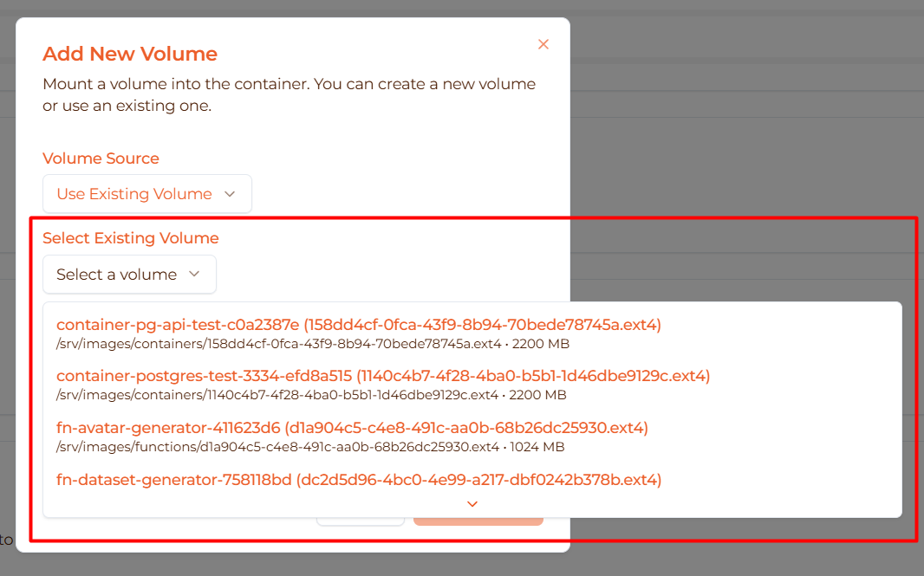Image resolution: width=924 pixels, height=576 pixels.
Task: Click the Volume Source label
Action: pyautogui.click(x=101, y=159)
